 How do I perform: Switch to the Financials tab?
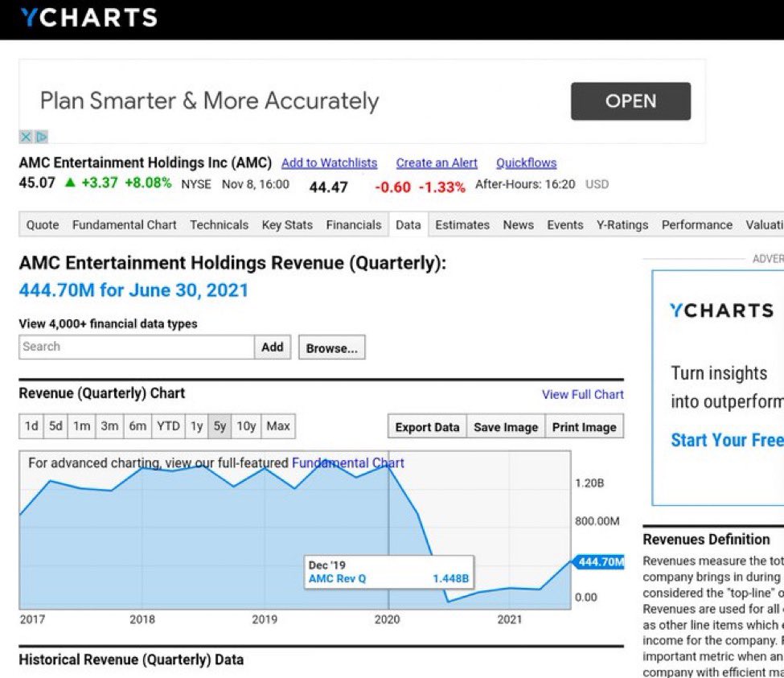click(x=354, y=225)
